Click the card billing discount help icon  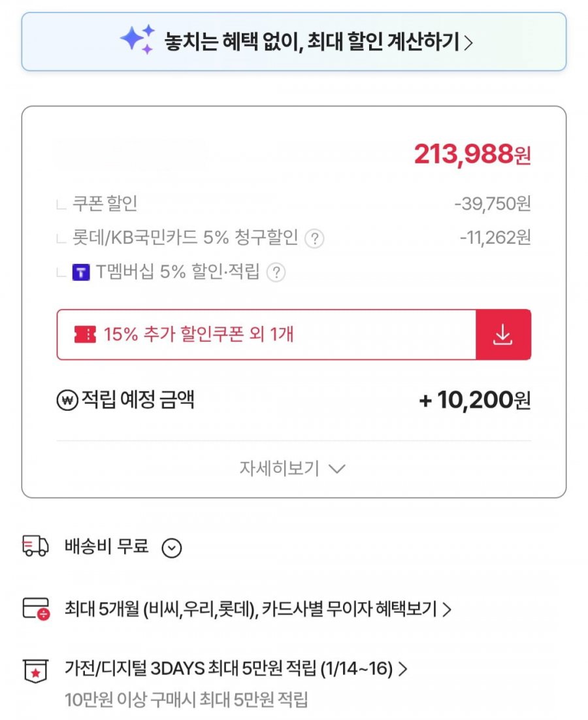tap(314, 238)
